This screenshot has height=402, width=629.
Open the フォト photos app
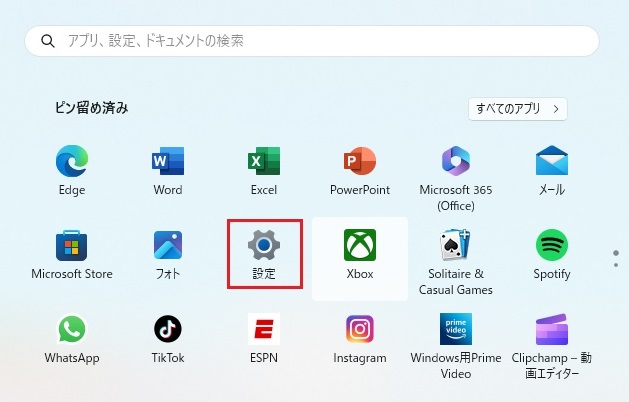click(168, 255)
